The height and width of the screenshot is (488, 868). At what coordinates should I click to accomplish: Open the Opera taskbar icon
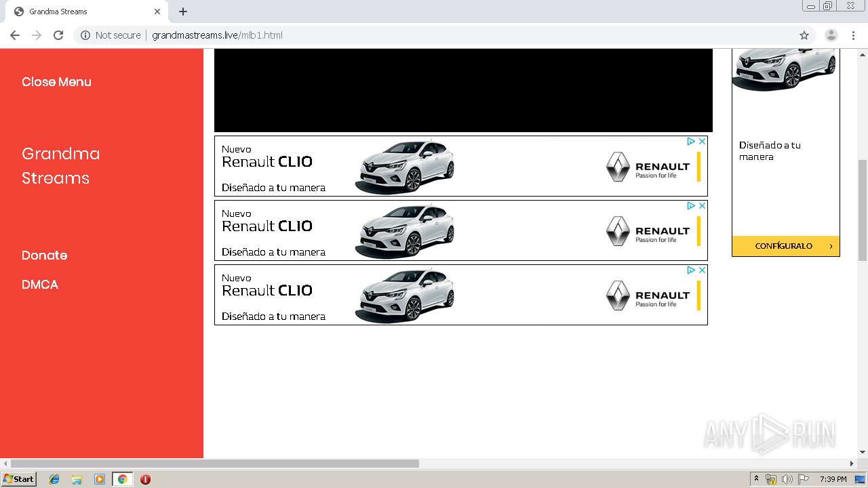[145, 479]
